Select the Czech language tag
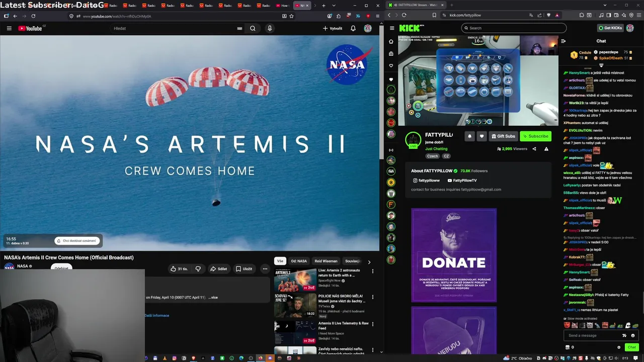Screen dimensions: 644x362 click(x=432, y=156)
